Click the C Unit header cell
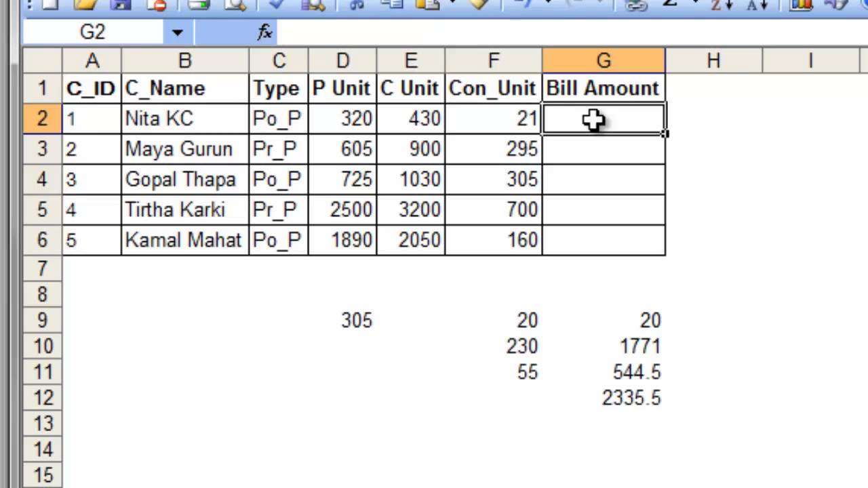868x488 pixels. click(411, 88)
